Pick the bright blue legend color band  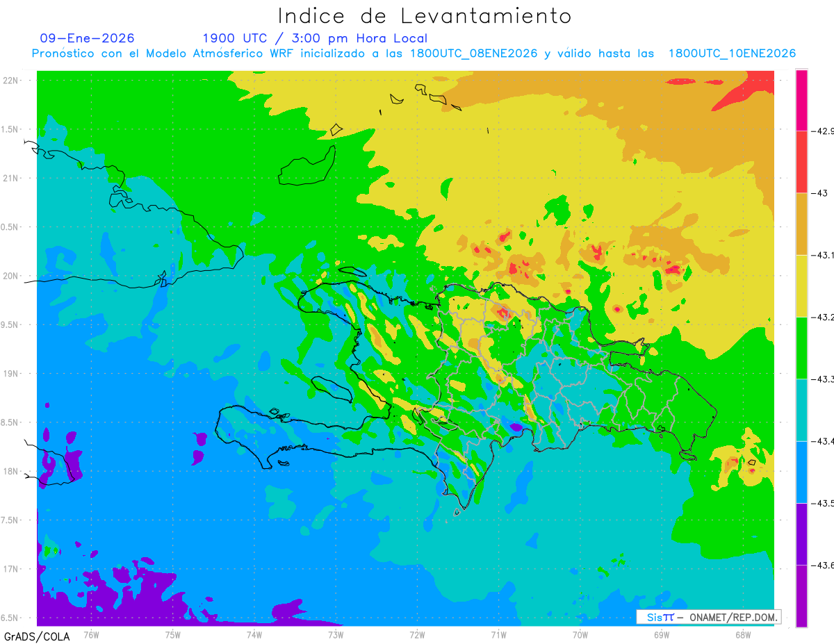801,472
